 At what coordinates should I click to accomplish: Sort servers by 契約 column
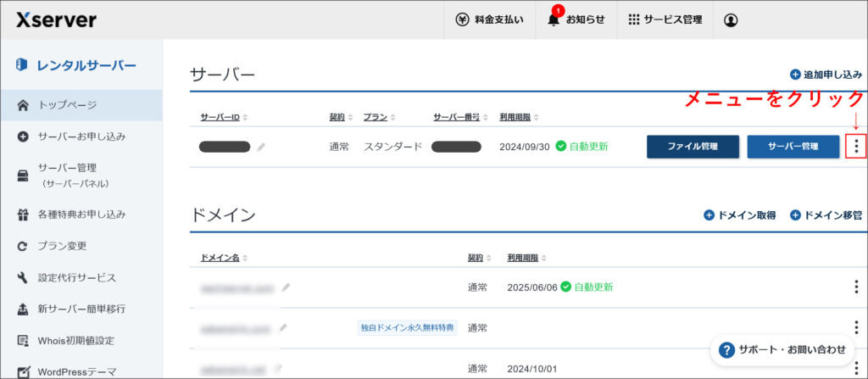pos(341,118)
